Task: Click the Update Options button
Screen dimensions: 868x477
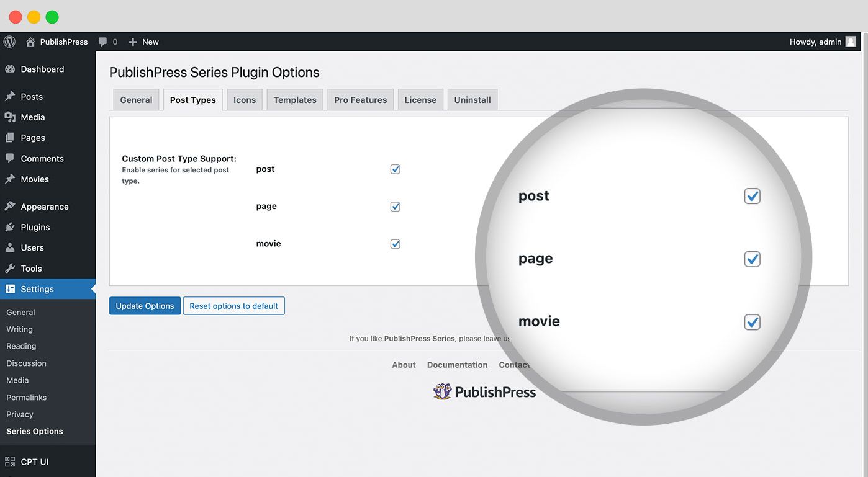Action: pyautogui.click(x=145, y=305)
